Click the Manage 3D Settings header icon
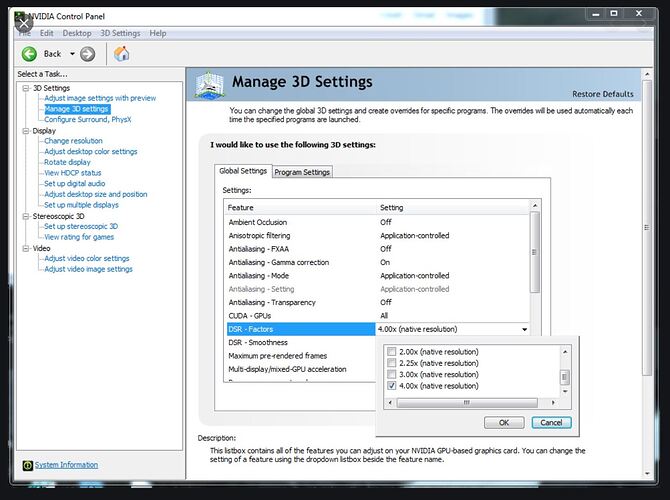670x500 pixels. point(209,85)
